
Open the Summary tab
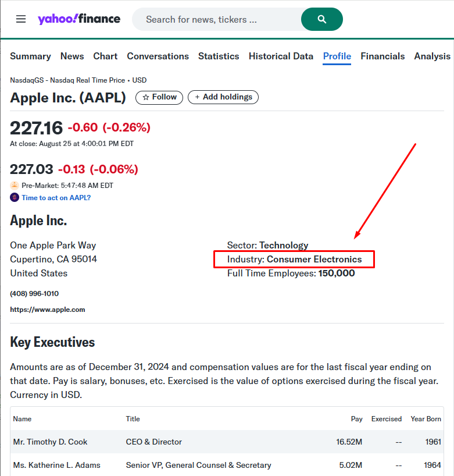[30, 56]
